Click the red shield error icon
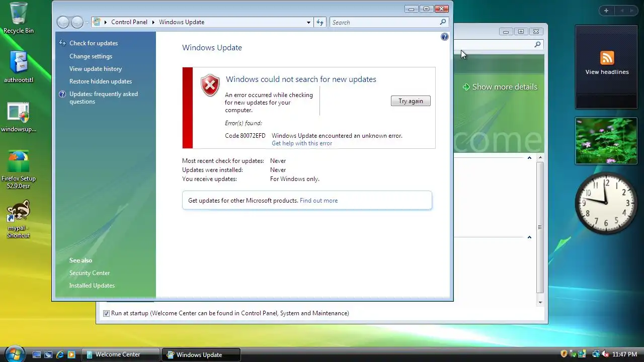Screen dimensions: 644x362 click(x=210, y=85)
